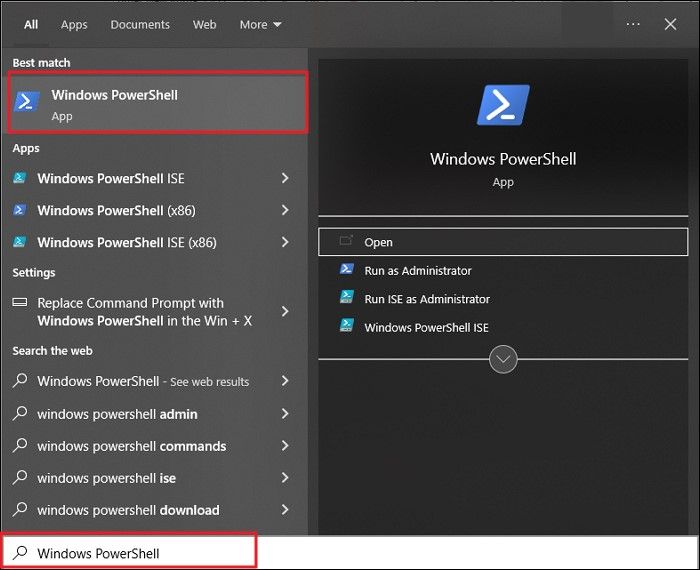Click the magnifier icon beside 'windows powershell commands'
700x570 pixels.
pos(20,445)
